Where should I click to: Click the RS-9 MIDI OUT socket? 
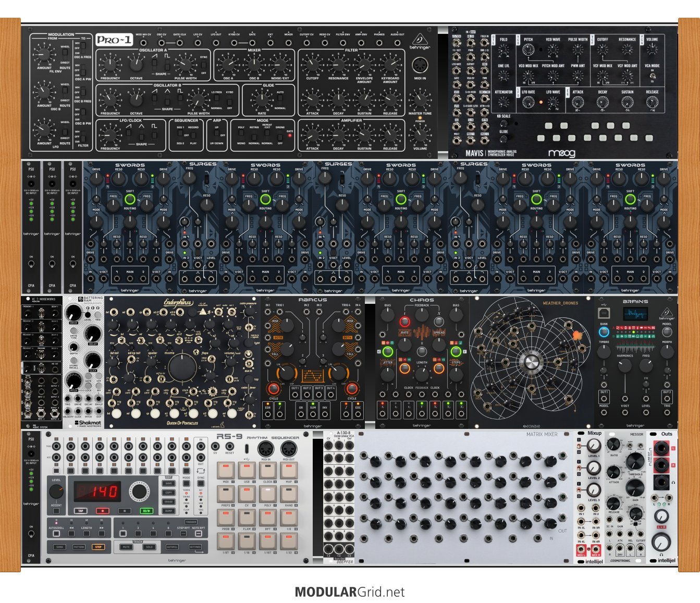289,449
